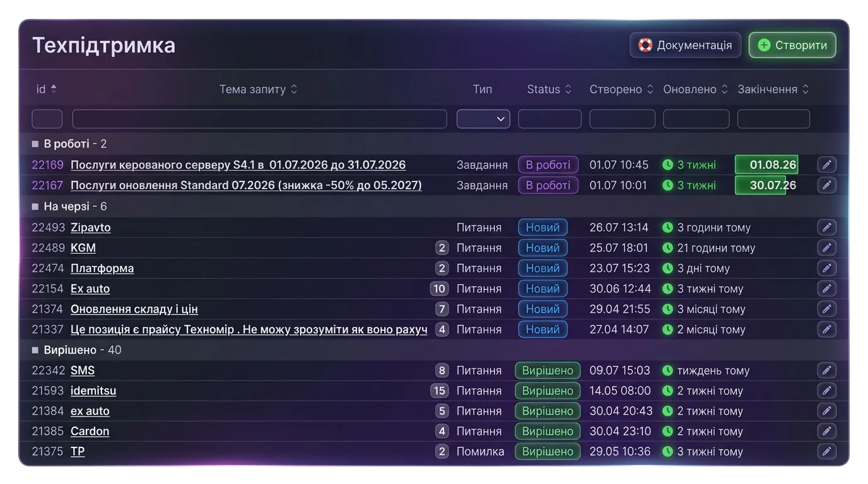
Task: Click clock icon next to 21 години тому
Action: point(668,248)
